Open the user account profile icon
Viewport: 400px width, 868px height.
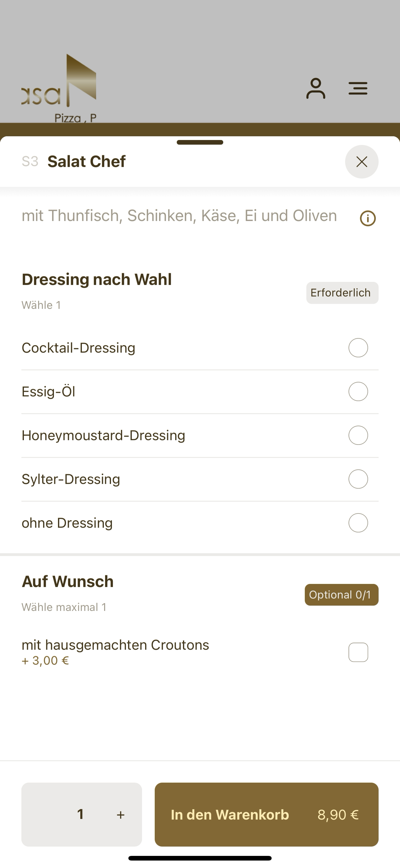(x=315, y=88)
